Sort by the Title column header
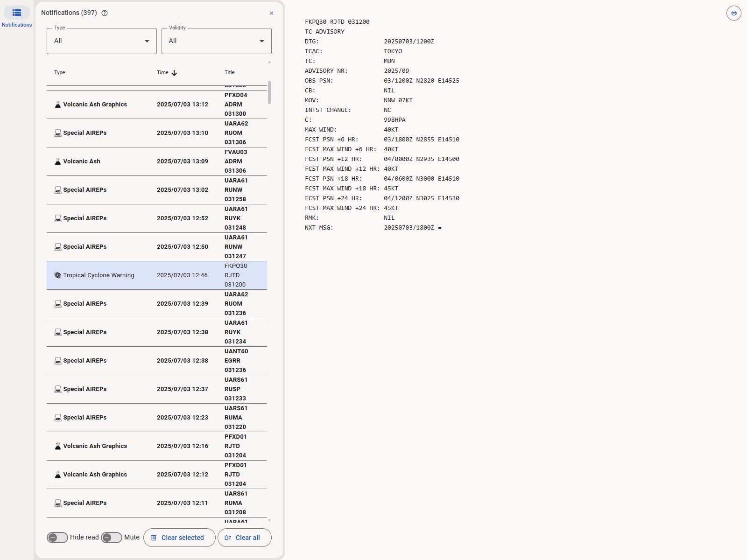 click(230, 72)
